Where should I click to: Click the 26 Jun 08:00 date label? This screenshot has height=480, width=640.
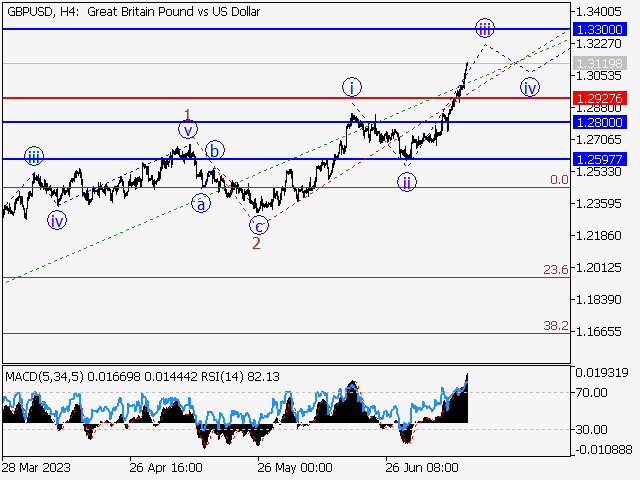point(422,467)
